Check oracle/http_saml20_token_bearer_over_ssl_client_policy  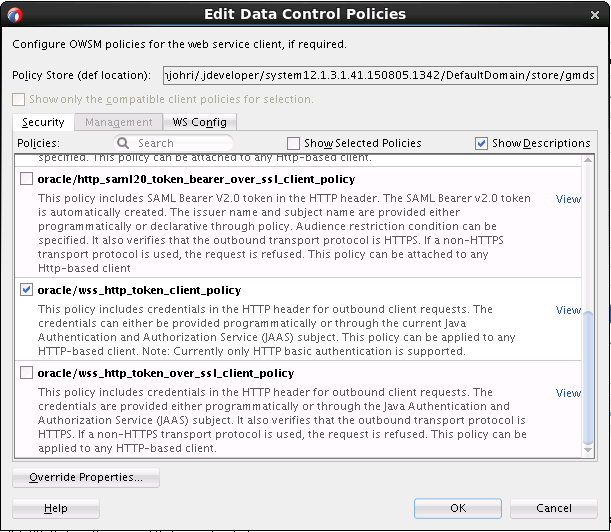26,179
